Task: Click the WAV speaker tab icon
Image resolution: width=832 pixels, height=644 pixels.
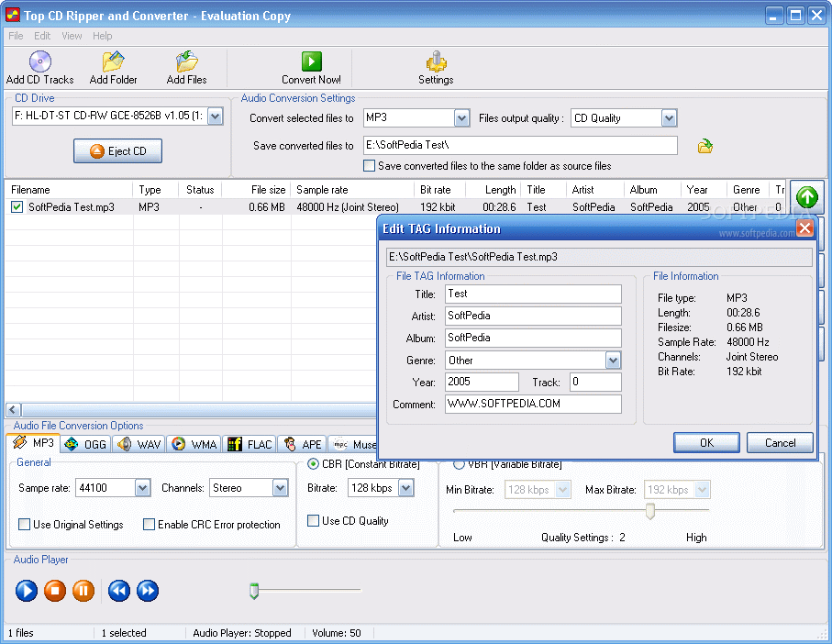Action: click(x=124, y=444)
